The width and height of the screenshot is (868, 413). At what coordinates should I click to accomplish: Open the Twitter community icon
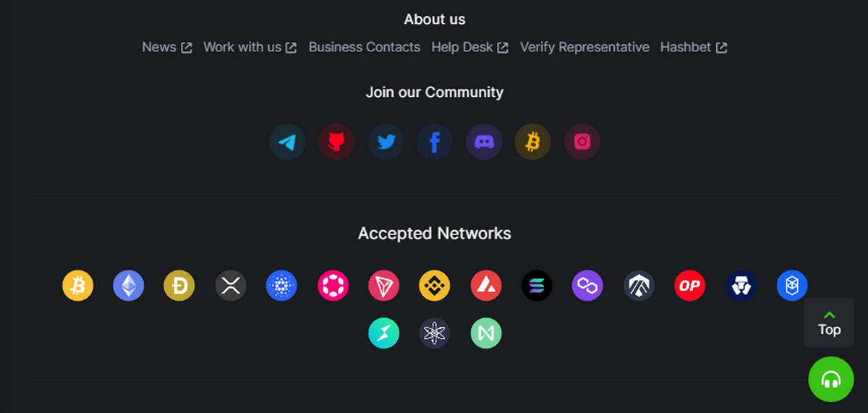(x=386, y=142)
